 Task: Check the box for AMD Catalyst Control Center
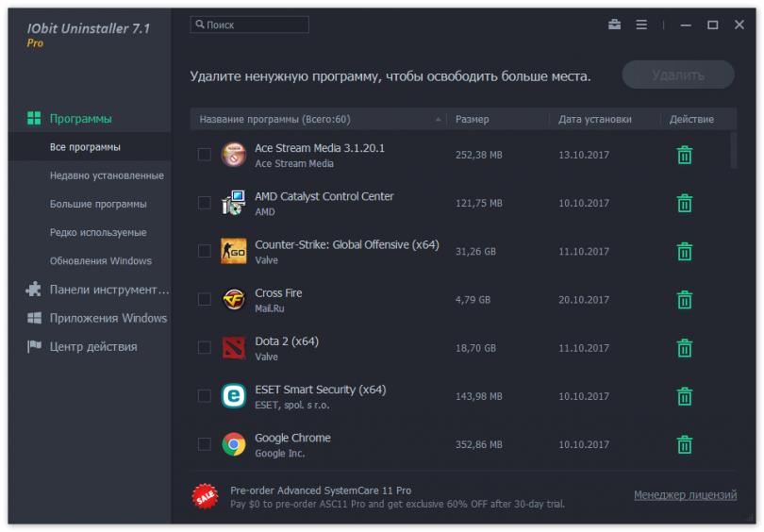pyautogui.click(x=205, y=203)
